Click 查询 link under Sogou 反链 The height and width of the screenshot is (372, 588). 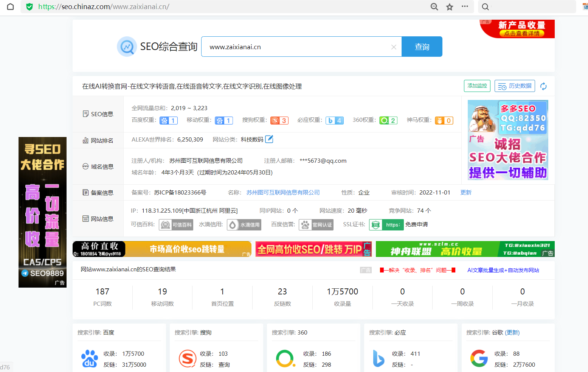click(x=224, y=365)
